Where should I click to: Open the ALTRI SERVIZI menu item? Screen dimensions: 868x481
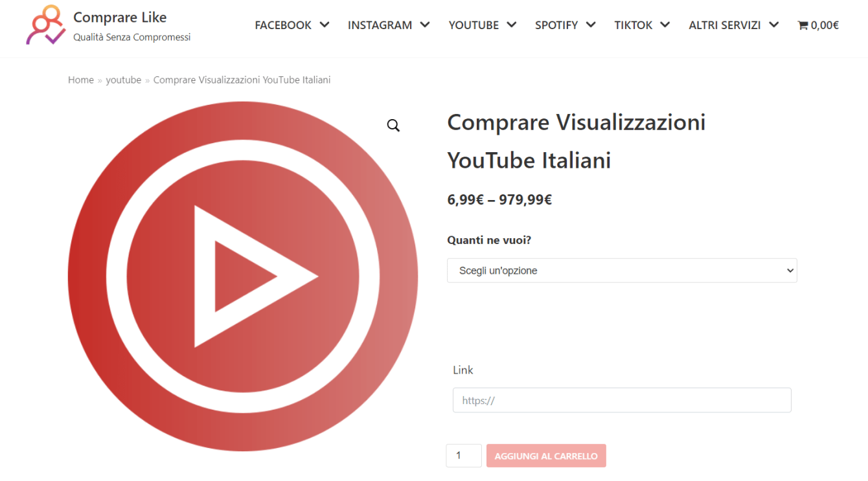725,25
